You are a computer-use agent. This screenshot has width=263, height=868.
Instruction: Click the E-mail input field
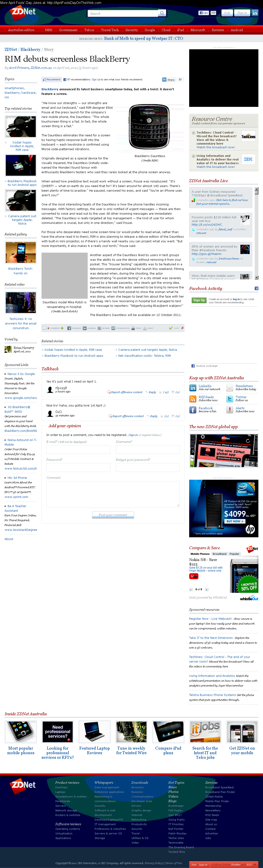[78, 450]
